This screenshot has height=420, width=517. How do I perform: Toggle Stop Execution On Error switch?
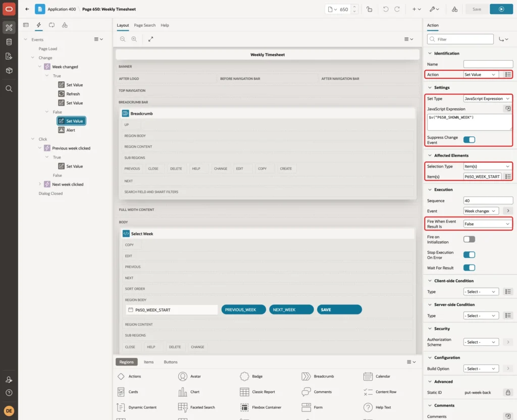[469, 255]
